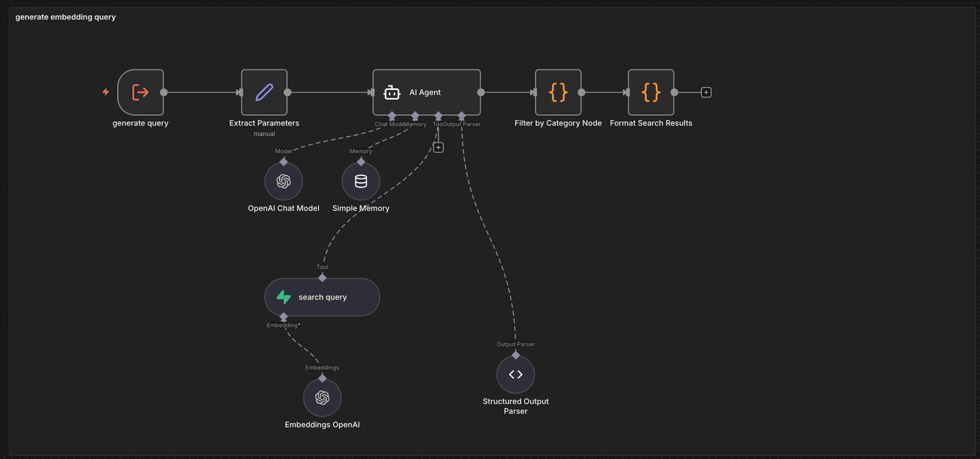Click the plus after Format Search Results
Screen dimensions: 980x459
[706, 92]
